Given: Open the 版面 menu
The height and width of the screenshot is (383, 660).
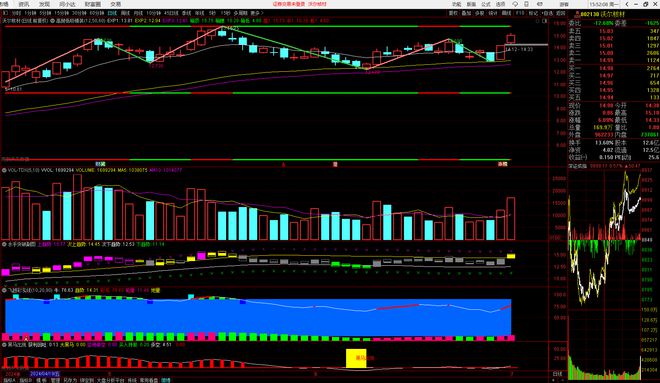Looking at the screenshot, I should coord(471,4).
